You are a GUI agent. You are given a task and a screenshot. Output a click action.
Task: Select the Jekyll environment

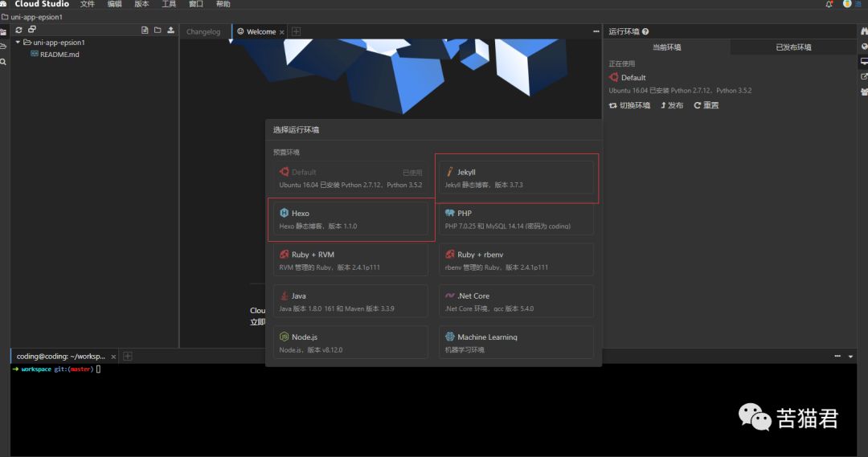point(516,177)
